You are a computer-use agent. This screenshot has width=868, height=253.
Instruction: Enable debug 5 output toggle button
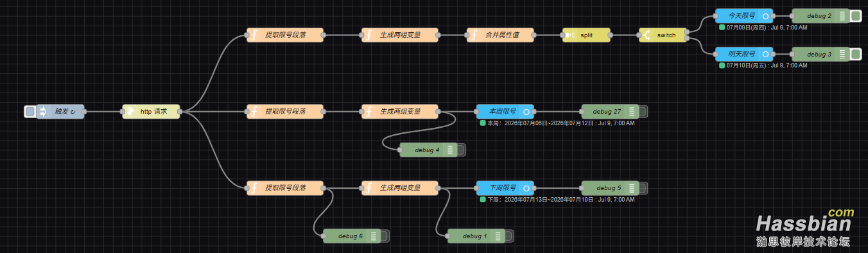click(x=643, y=188)
